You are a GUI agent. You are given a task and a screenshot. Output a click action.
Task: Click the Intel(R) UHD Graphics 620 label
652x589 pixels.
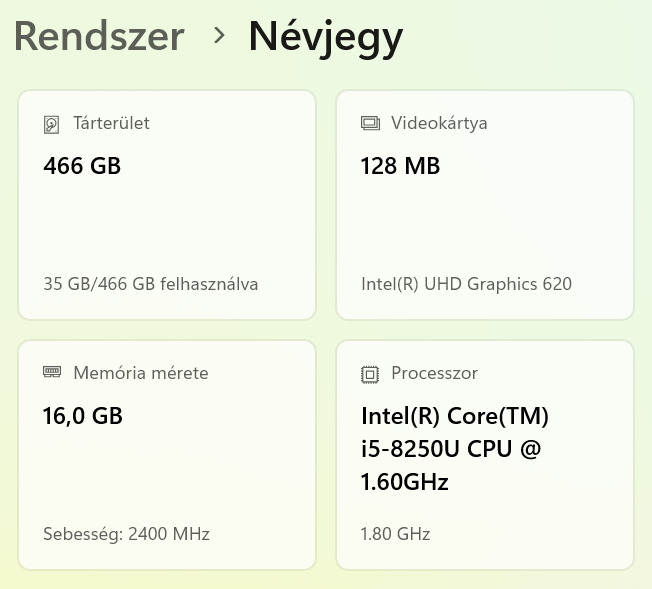coord(466,284)
